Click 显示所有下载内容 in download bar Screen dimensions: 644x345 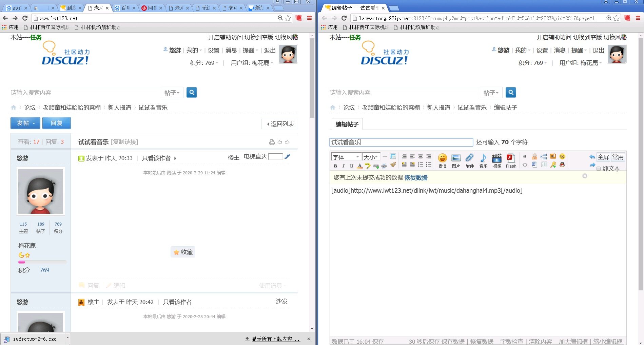tap(272, 339)
